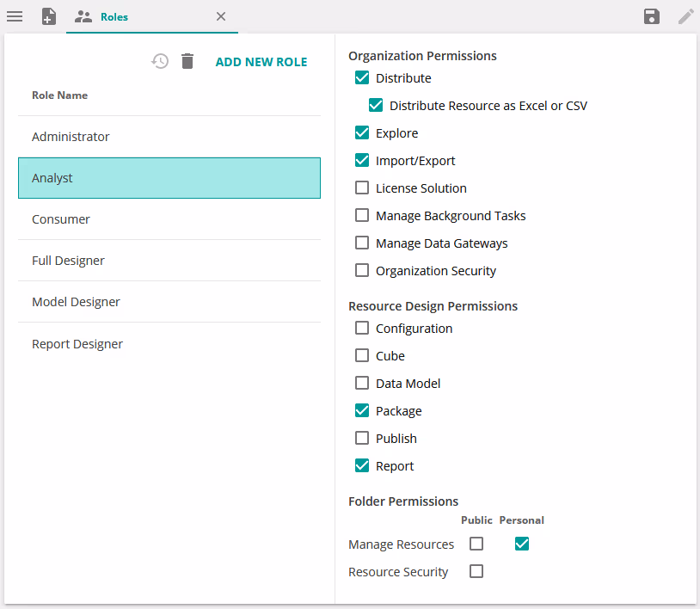The width and height of the screenshot is (700, 609).
Task: Uncheck the Distribute permission
Action: [362, 78]
